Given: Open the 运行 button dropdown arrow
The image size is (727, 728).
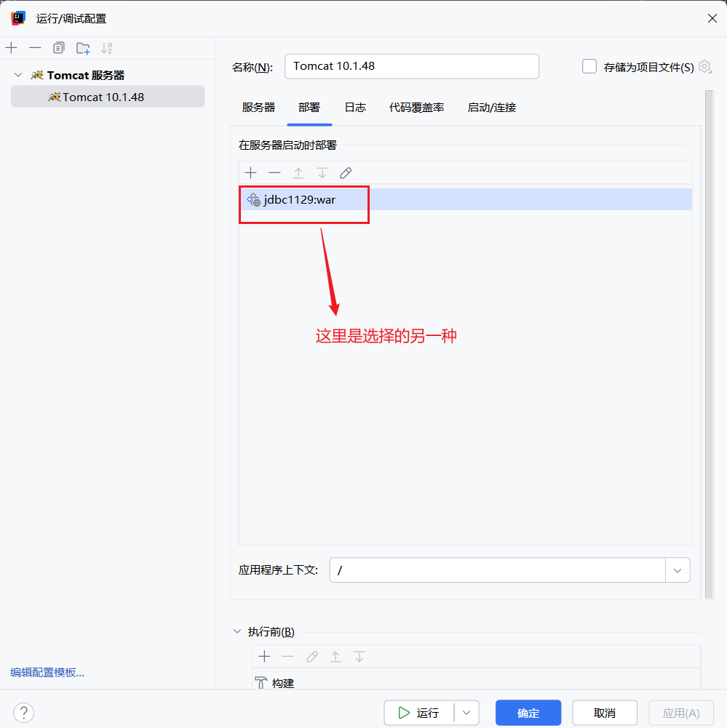Looking at the screenshot, I should pyautogui.click(x=466, y=713).
